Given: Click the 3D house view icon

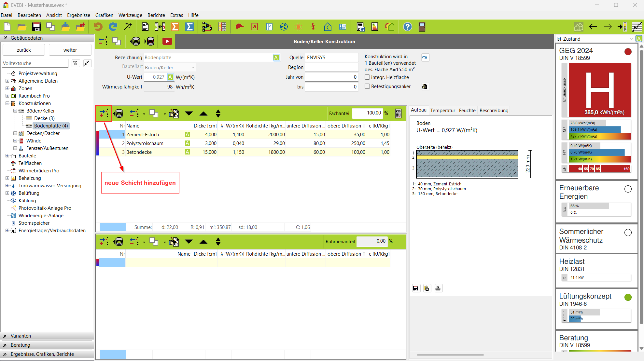Looking at the screenshot, I should [x=579, y=27].
